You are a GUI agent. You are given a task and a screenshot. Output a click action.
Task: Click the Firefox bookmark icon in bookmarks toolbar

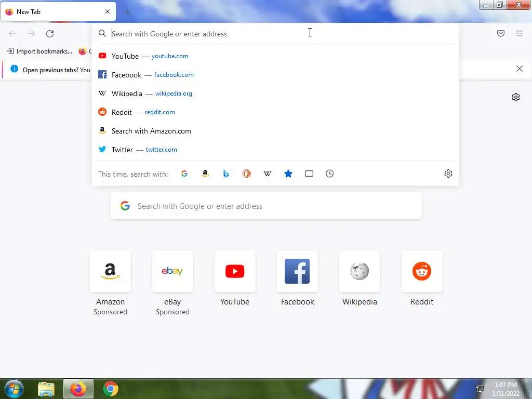pos(83,51)
